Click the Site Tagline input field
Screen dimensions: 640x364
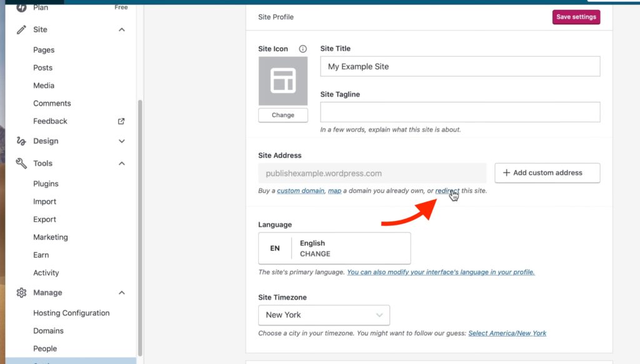click(460, 112)
